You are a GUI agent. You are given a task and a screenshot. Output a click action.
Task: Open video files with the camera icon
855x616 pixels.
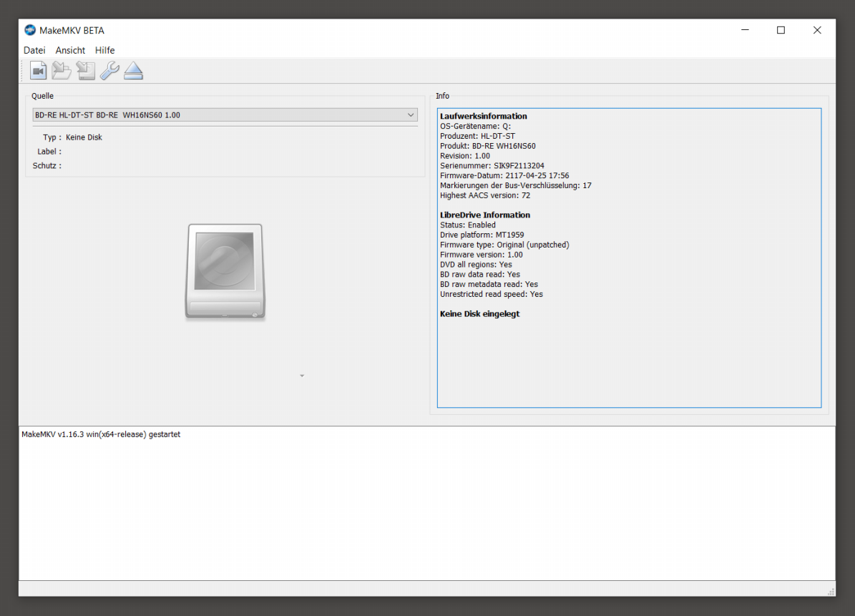tap(38, 71)
